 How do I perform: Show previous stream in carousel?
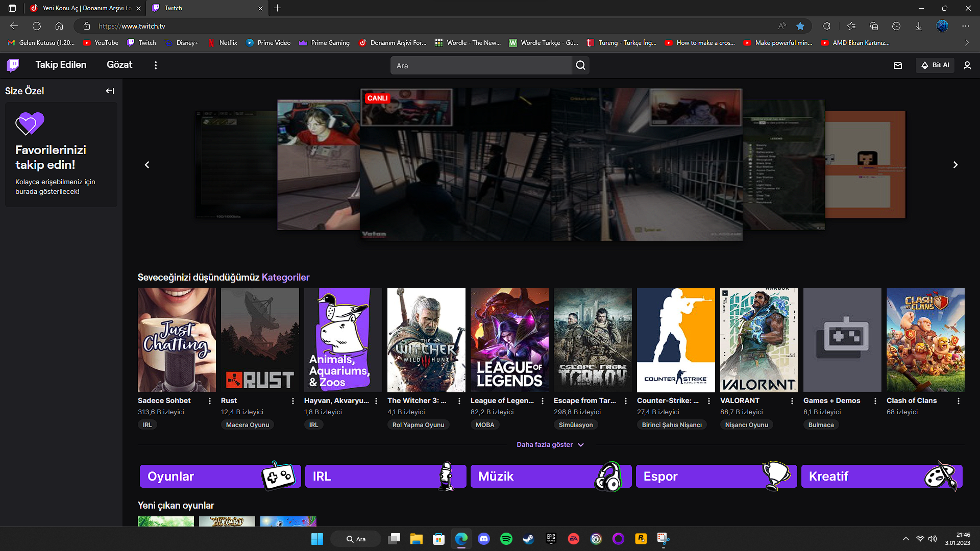147,165
